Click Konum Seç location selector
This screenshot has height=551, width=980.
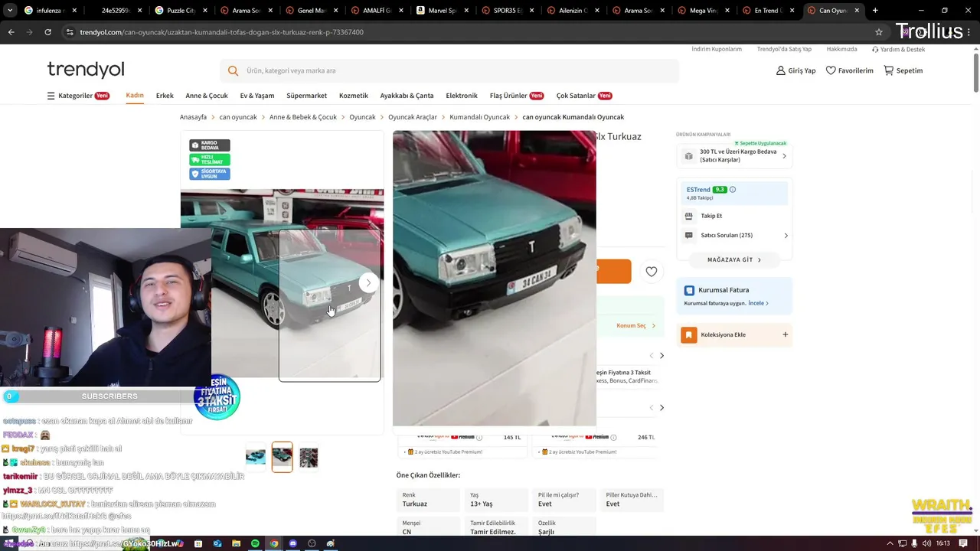tap(635, 325)
